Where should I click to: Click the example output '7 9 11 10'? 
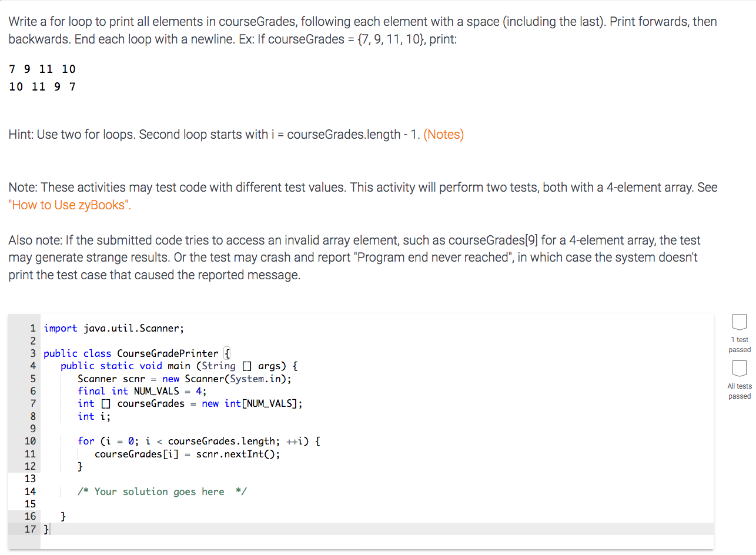(x=41, y=69)
